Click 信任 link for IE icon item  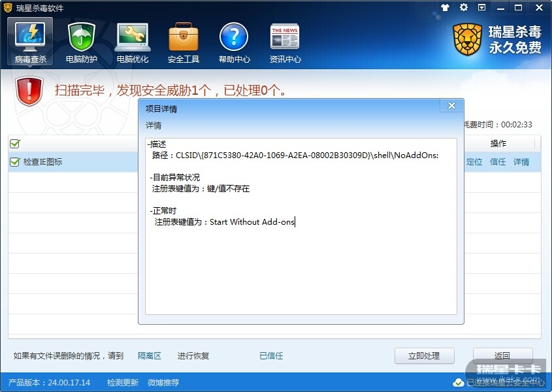(x=498, y=162)
